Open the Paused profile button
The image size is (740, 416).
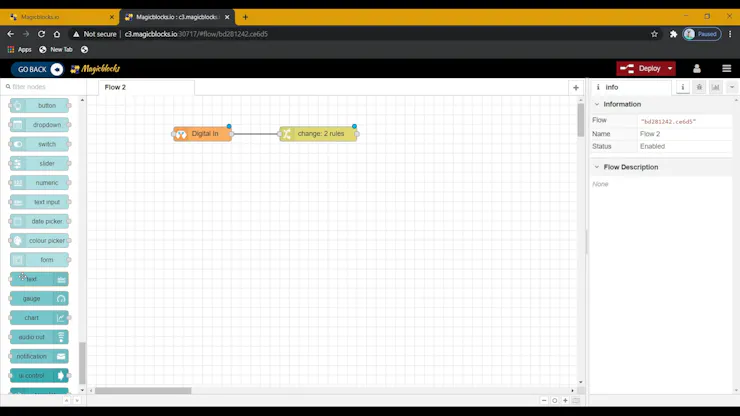click(702, 34)
